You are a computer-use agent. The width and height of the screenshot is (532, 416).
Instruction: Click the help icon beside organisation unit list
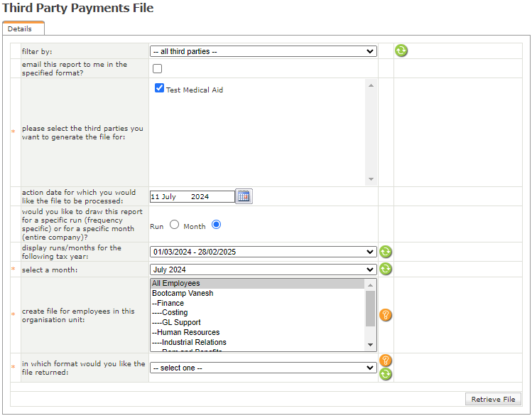click(386, 315)
